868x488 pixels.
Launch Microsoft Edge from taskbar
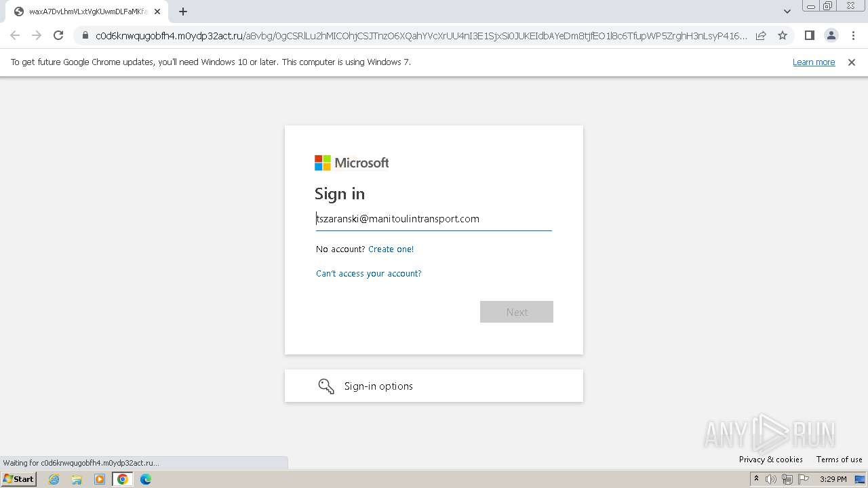pos(146,479)
